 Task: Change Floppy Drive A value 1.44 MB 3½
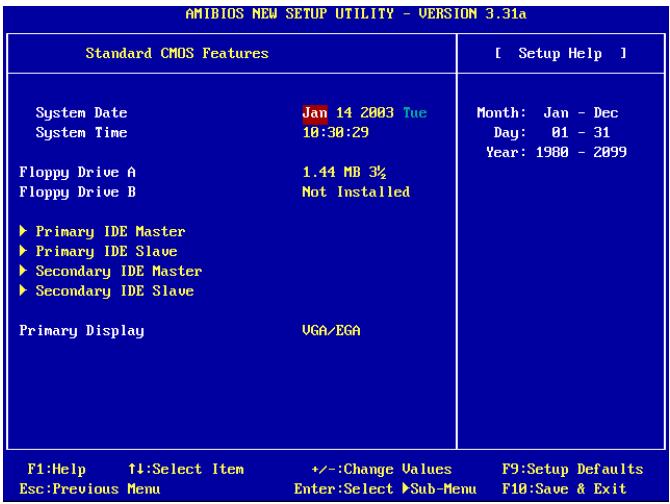pyautogui.click(x=344, y=172)
